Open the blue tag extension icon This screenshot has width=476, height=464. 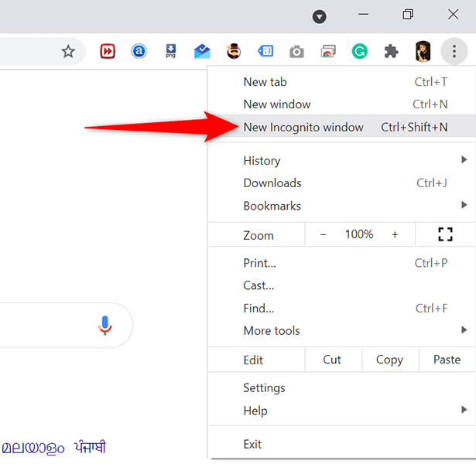[x=265, y=51]
